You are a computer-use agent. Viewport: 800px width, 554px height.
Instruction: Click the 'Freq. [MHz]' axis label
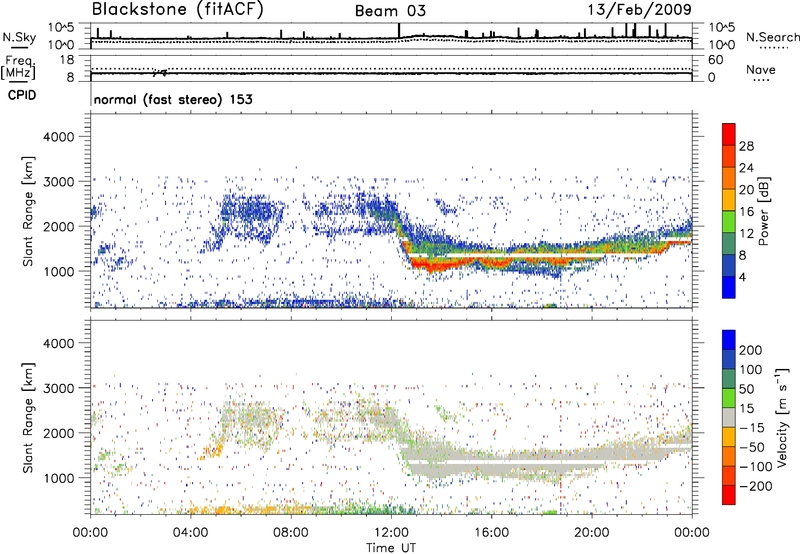tap(19, 67)
